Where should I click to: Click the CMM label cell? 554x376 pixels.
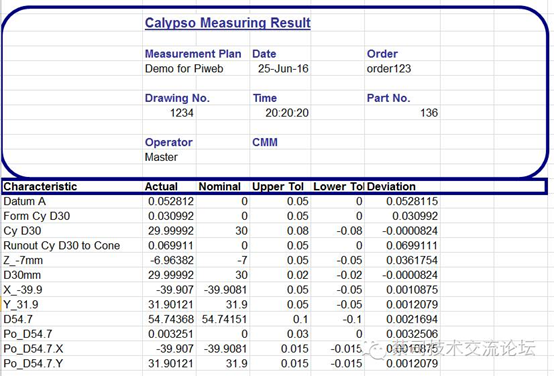click(x=265, y=142)
